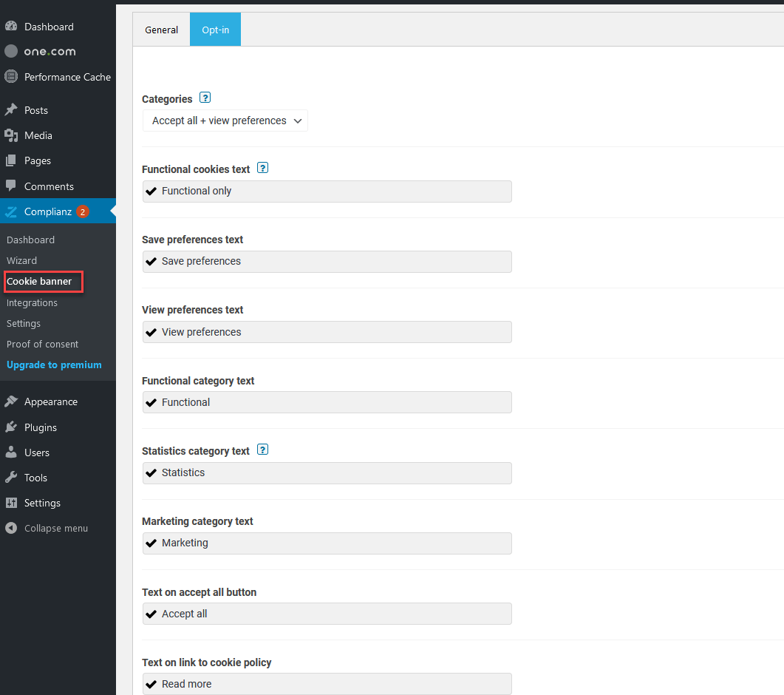Edit the Read more cookie policy field
784x695 pixels.
[x=327, y=684]
